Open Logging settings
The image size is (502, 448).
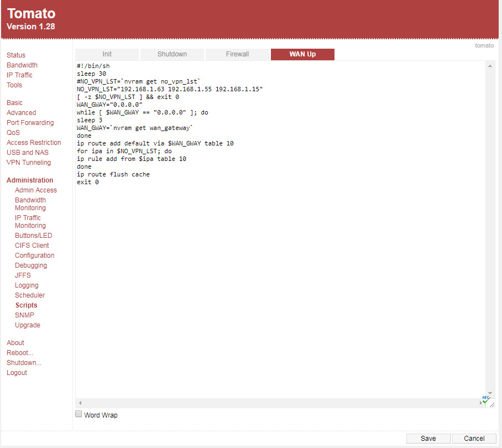point(27,285)
